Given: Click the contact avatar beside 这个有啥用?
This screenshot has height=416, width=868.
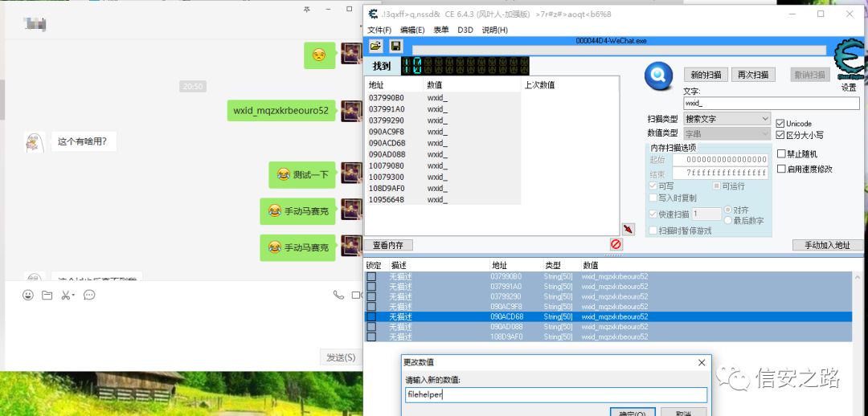Looking at the screenshot, I should [x=35, y=142].
